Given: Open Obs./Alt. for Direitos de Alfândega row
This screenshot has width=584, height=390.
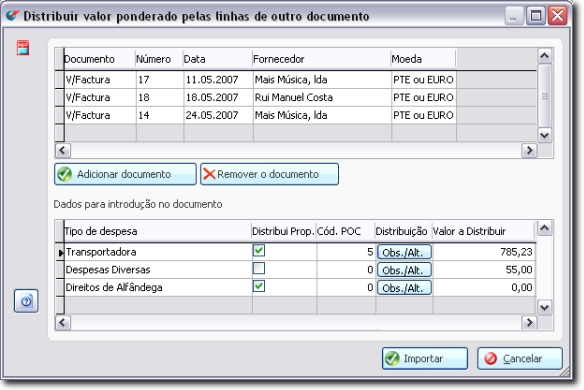Looking at the screenshot, I should point(404,288).
